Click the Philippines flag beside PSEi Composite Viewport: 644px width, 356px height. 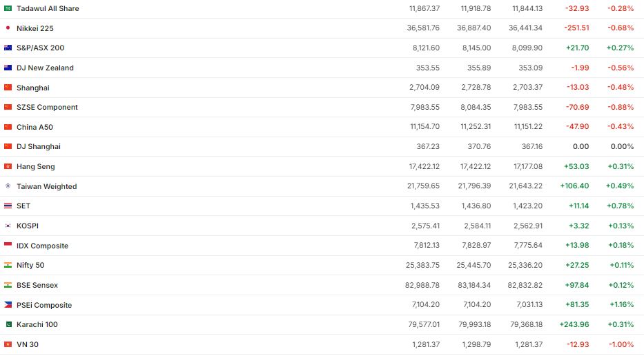click(8, 305)
